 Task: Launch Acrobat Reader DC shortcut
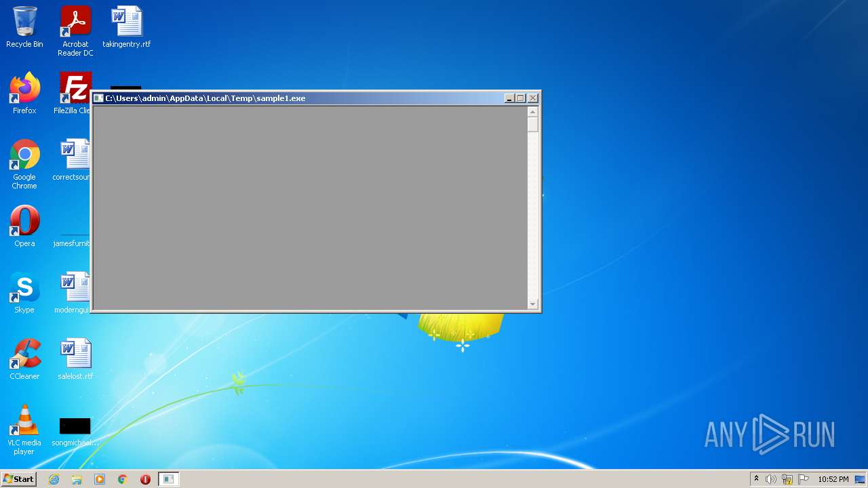[x=75, y=31]
